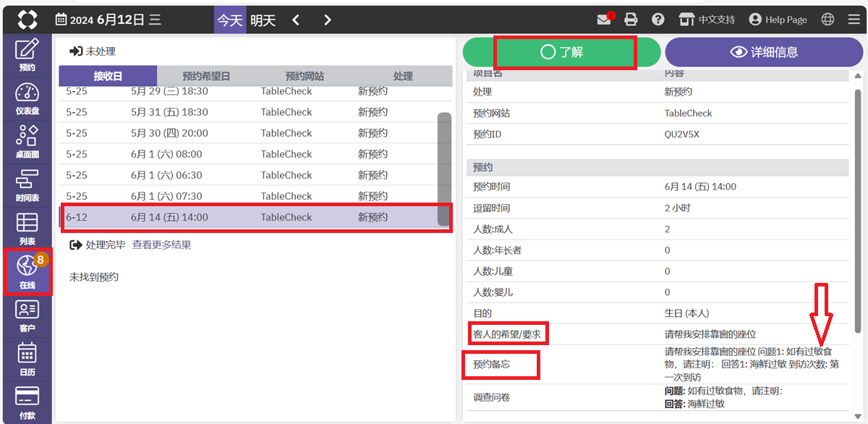Click 预约备忘 label
Screen dimensions: 868x424
491,364
